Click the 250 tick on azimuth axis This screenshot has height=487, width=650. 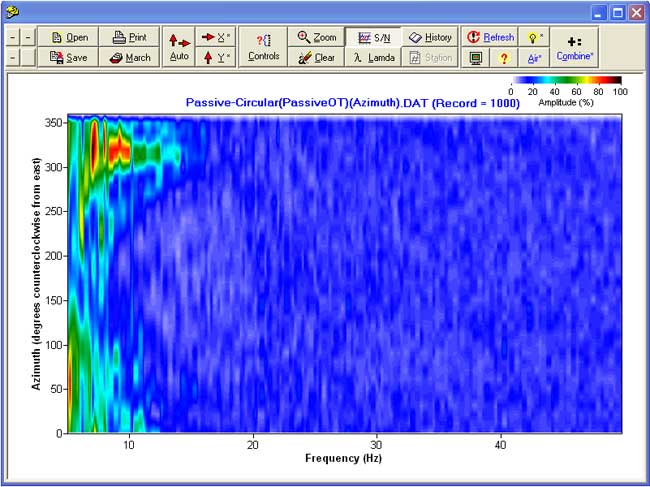tap(53, 211)
